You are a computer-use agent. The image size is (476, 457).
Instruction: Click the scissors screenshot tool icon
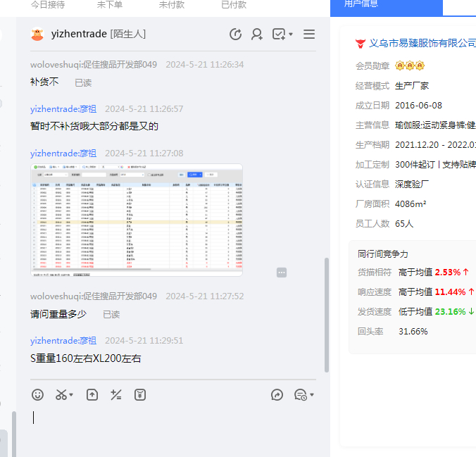click(61, 395)
